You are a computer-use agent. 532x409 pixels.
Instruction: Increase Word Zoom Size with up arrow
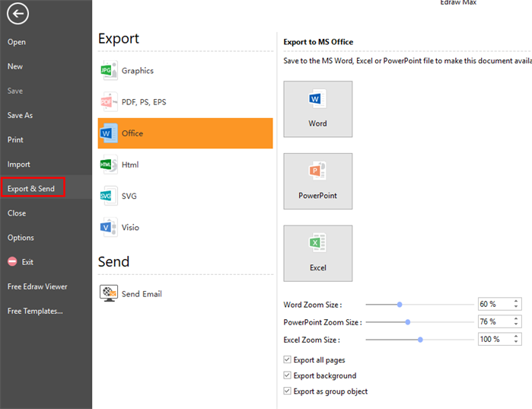click(x=517, y=301)
